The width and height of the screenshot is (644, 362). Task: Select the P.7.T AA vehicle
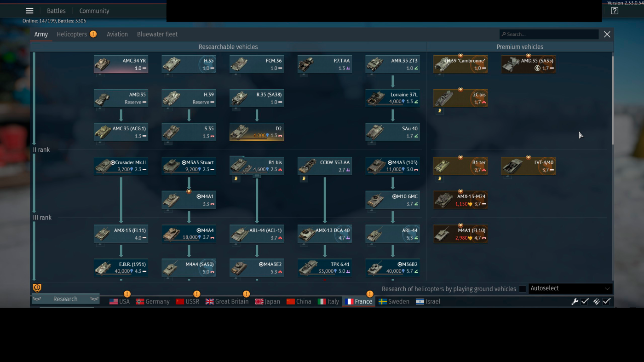[325, 64]
